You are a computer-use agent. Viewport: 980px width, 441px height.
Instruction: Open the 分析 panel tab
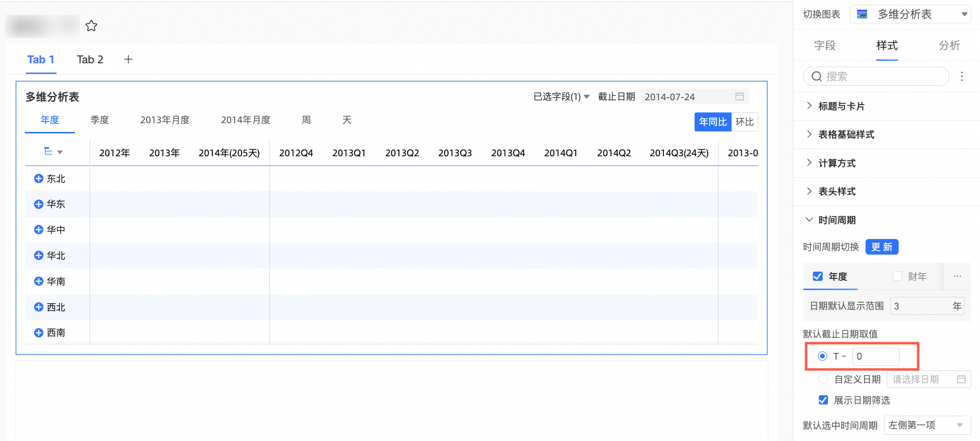949,45
